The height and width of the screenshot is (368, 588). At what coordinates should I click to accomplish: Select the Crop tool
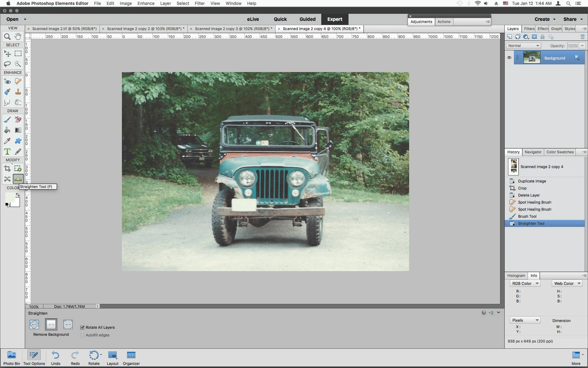[x=7, y=168]
